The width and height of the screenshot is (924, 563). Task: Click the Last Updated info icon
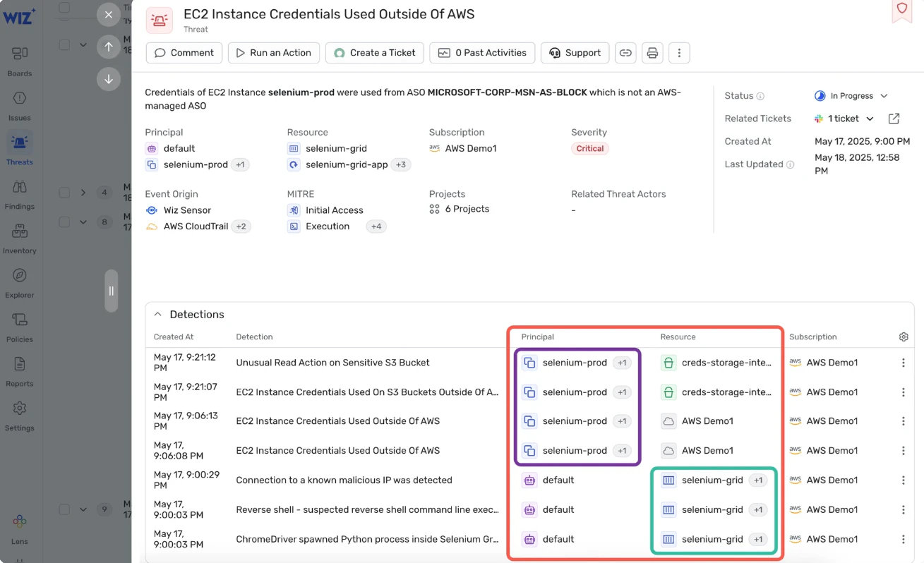pos(790,164)
